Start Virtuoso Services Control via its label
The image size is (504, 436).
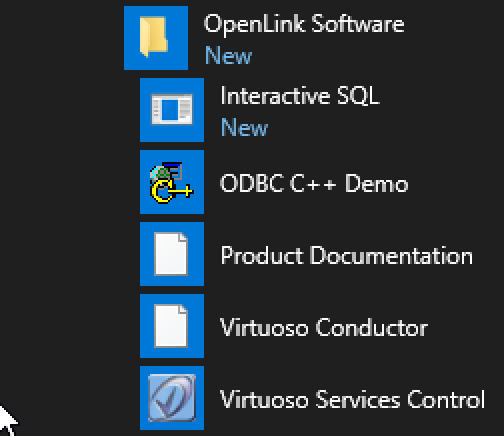[x=352, y=399]
